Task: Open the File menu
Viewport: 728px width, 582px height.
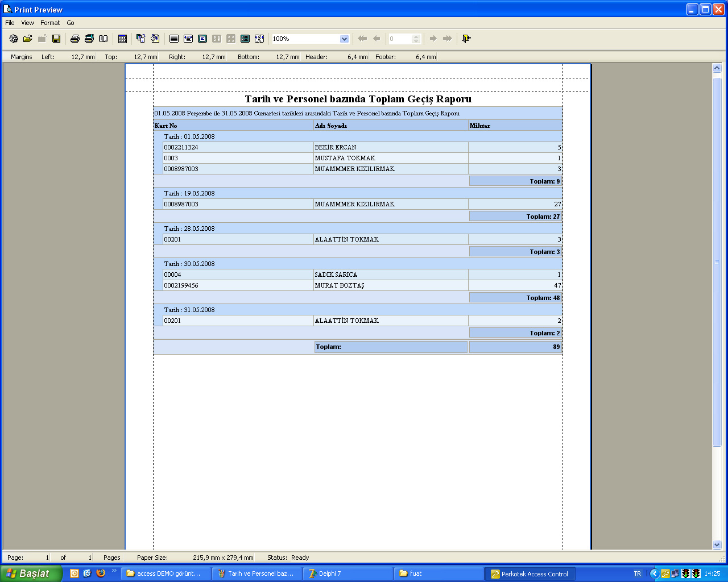Action: click(x=10, y=23)
